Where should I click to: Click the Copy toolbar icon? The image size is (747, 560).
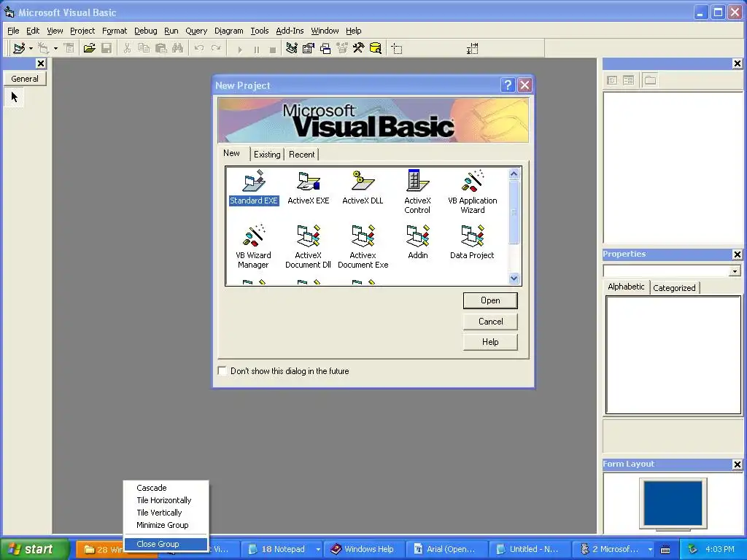pyautogui.click(x=144, y=48)
